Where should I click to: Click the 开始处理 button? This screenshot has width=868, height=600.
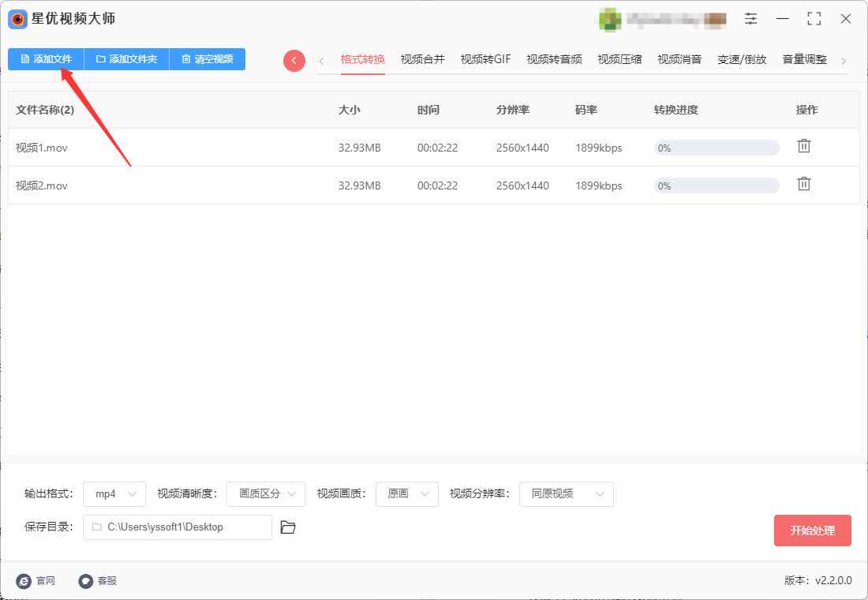pyautogui.click(x=812, y=531)
